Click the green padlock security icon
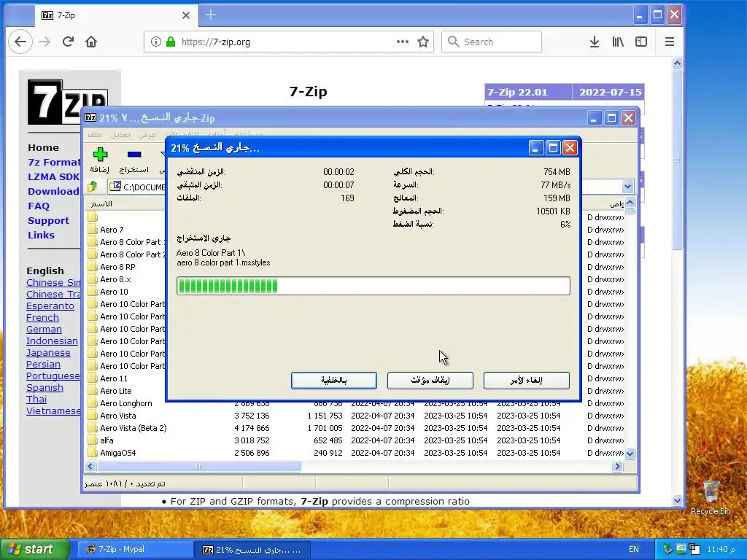 click(x=171, y=42)
